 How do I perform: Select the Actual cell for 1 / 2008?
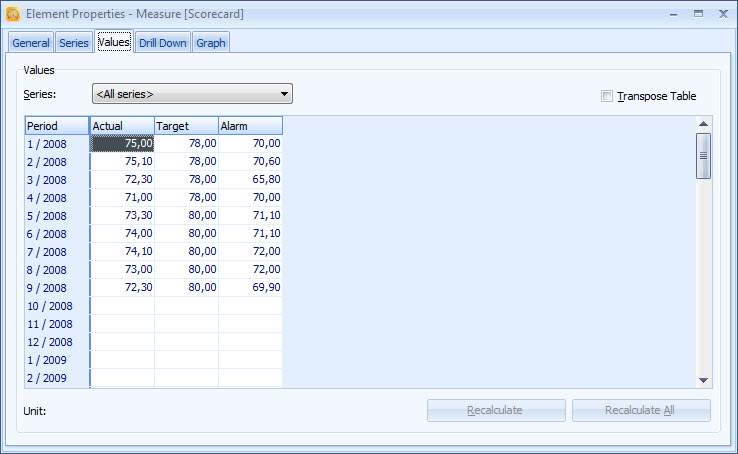(x=122, y=144)
